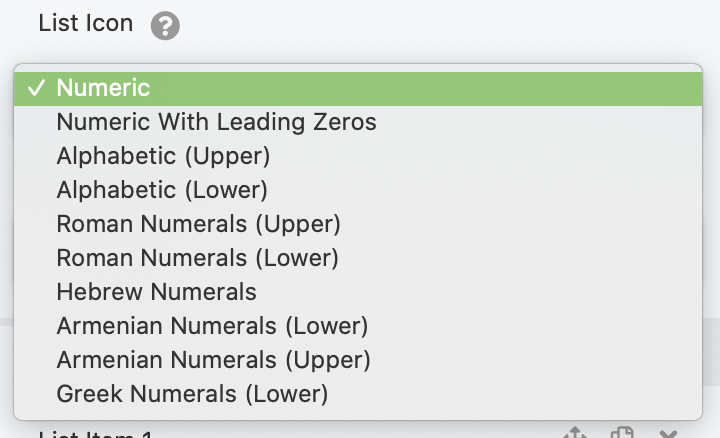Remove List Item 1 with the X icon
720x438 pixels.
tap(668, 434)
